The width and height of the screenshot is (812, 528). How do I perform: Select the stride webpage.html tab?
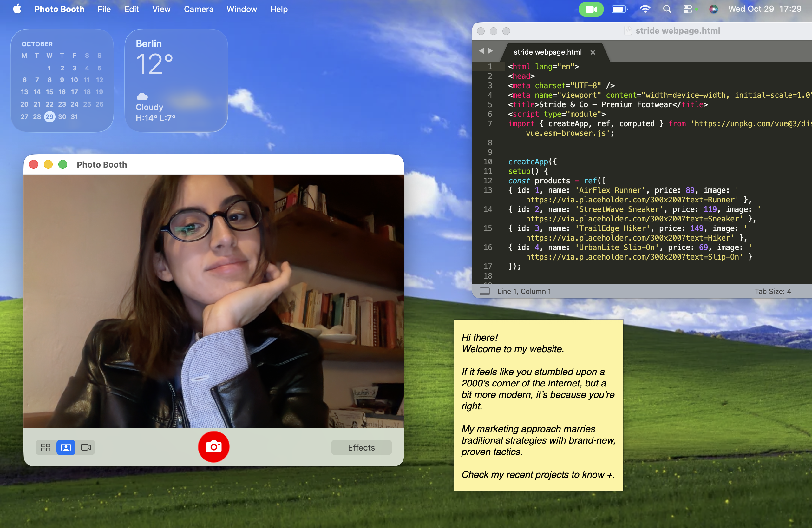tap(547, 52)
